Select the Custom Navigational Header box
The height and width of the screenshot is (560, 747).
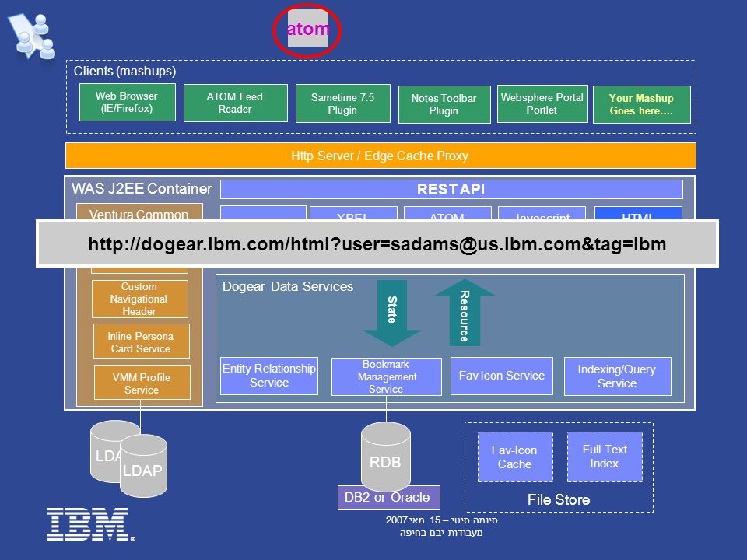pos(139,299)
